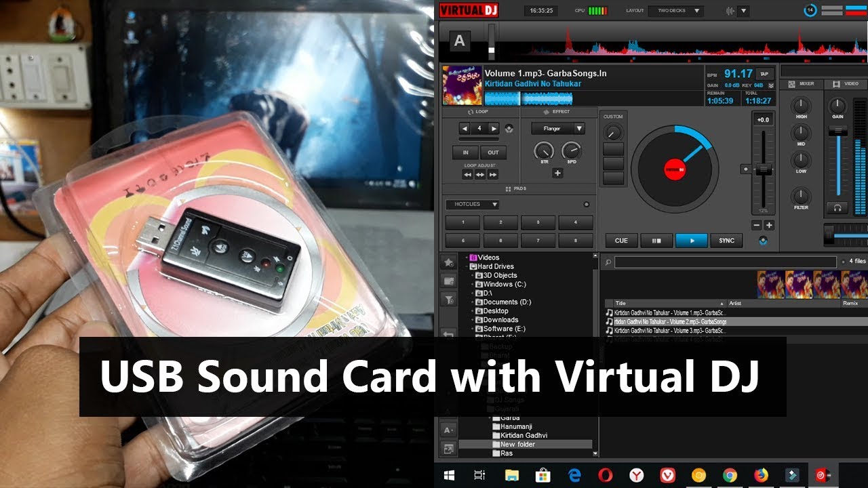
Task: Launch Opera browser from the taskbar
Action: (605, 476)
